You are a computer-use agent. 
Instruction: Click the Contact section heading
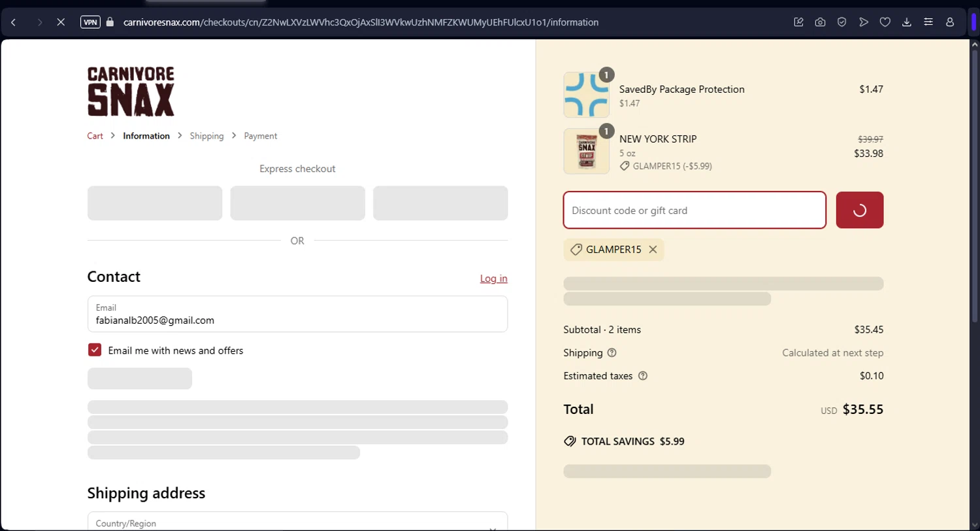tap(114, 277)
